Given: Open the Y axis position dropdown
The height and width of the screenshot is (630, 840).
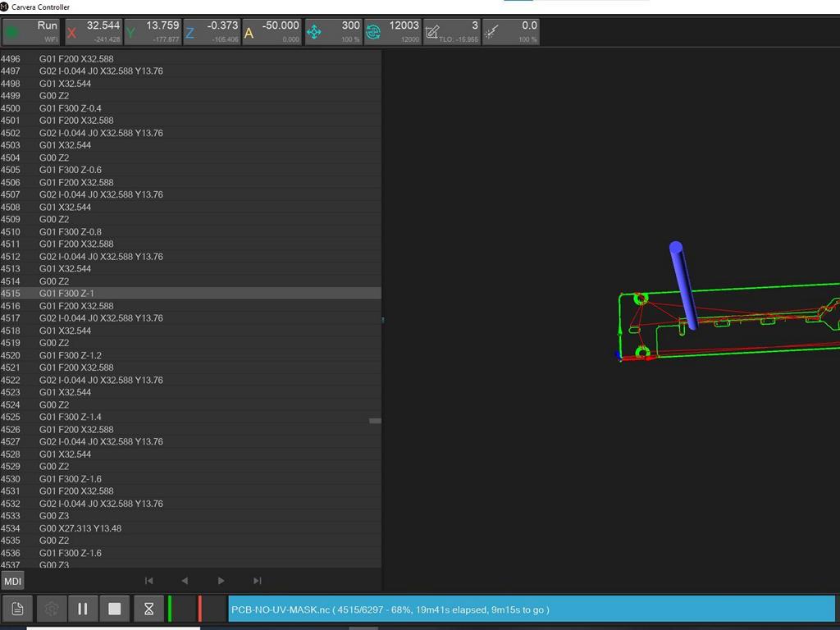Looking at the screenshot, I should pos(153,32).
